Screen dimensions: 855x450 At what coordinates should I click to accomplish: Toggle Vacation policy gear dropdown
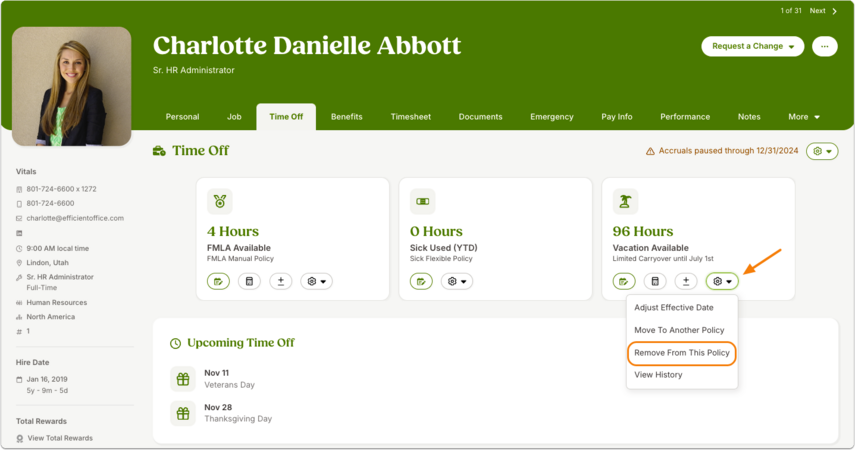pos(722,281)
